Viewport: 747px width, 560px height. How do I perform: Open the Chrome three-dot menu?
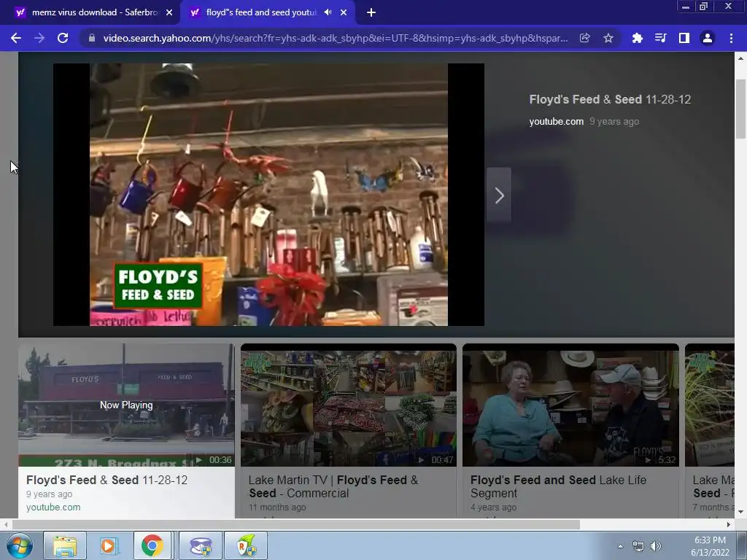[x=731, y=38]
